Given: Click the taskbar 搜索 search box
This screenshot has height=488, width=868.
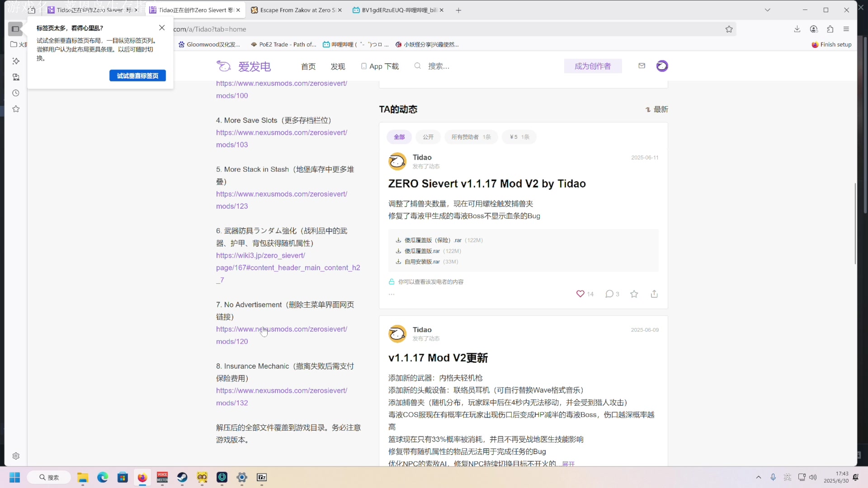Looking at the screenshot, I should pyautogui.click(x=49, y=477).
